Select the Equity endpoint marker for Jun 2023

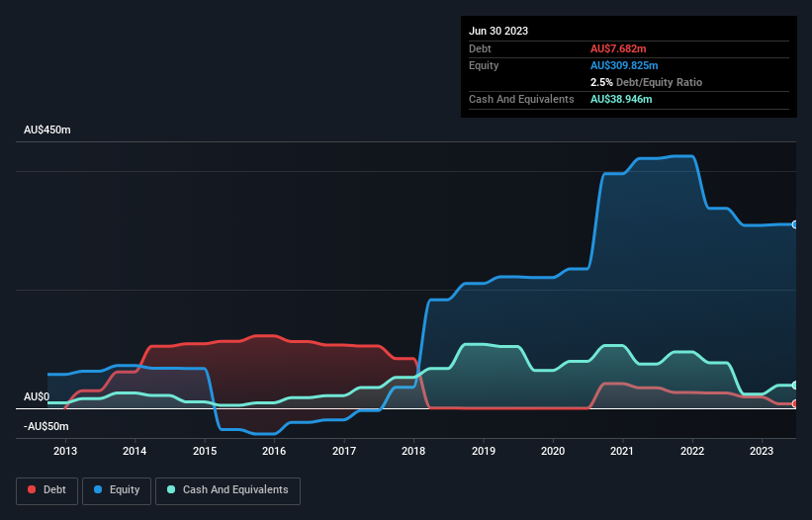(x=794, y=224)
